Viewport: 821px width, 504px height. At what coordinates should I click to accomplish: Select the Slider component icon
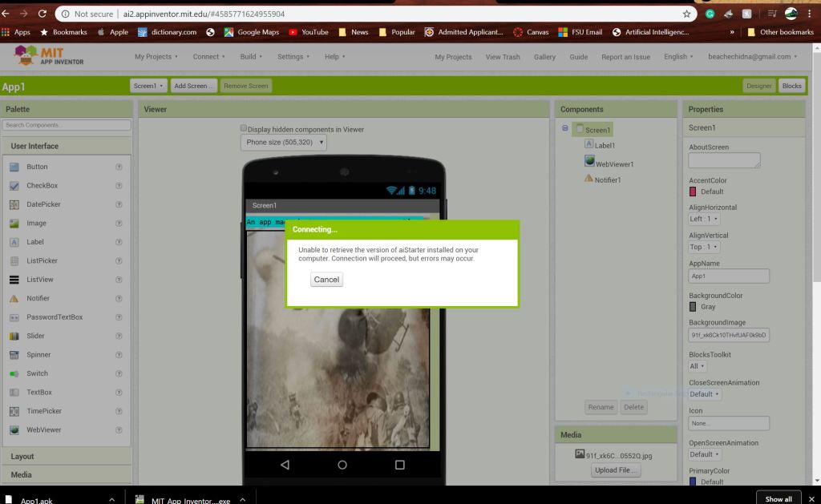(x=14, y=336)
